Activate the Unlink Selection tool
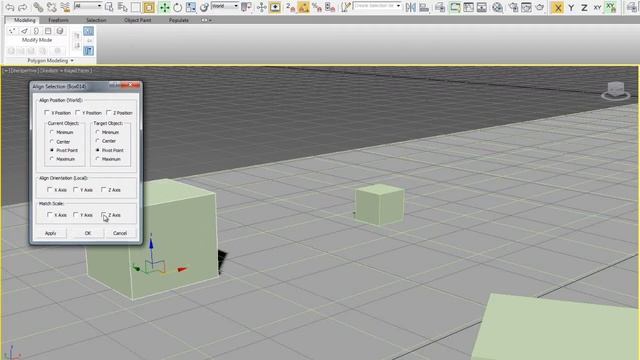Screen dimensions: 640x360 [x=51, y=7]
